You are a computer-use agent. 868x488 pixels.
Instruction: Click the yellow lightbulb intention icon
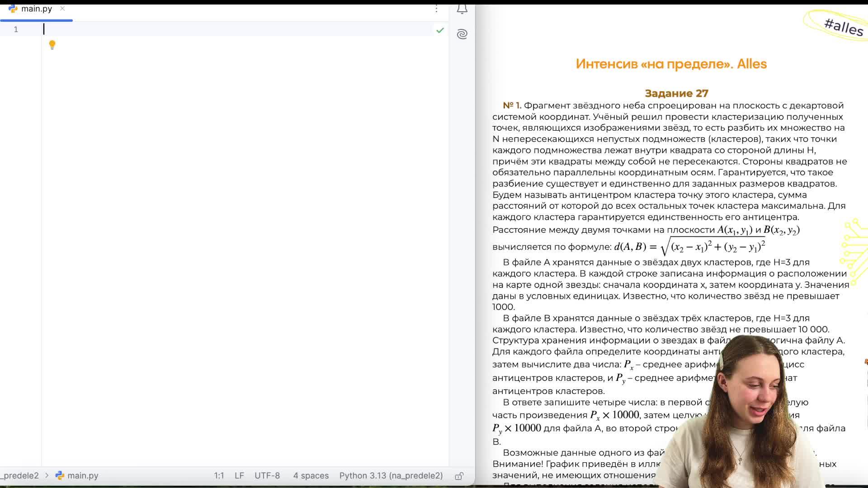[52, 45]
